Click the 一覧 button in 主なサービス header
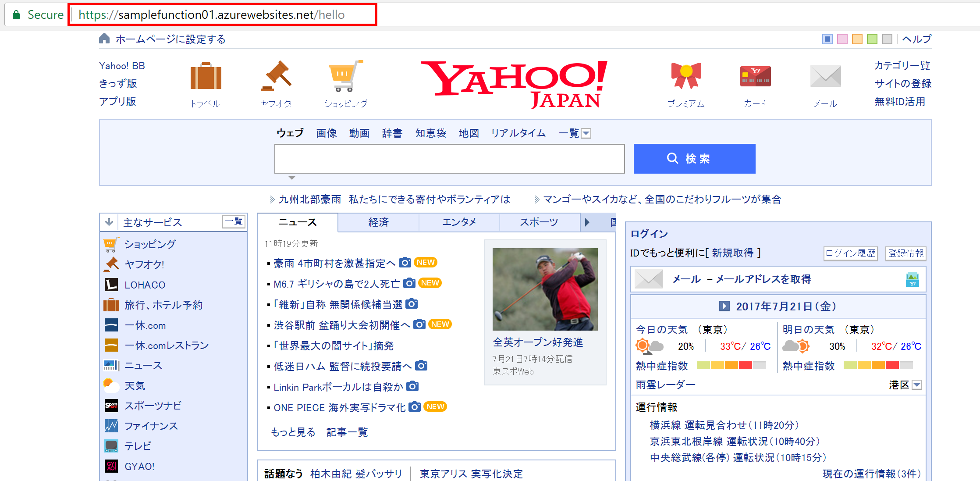 click(234, 222)
